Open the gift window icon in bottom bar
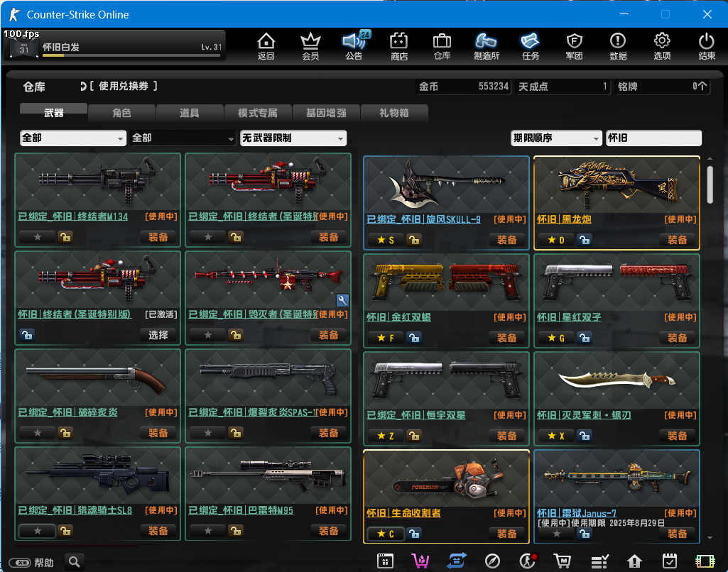728x572 pixels. coord(385,561)
